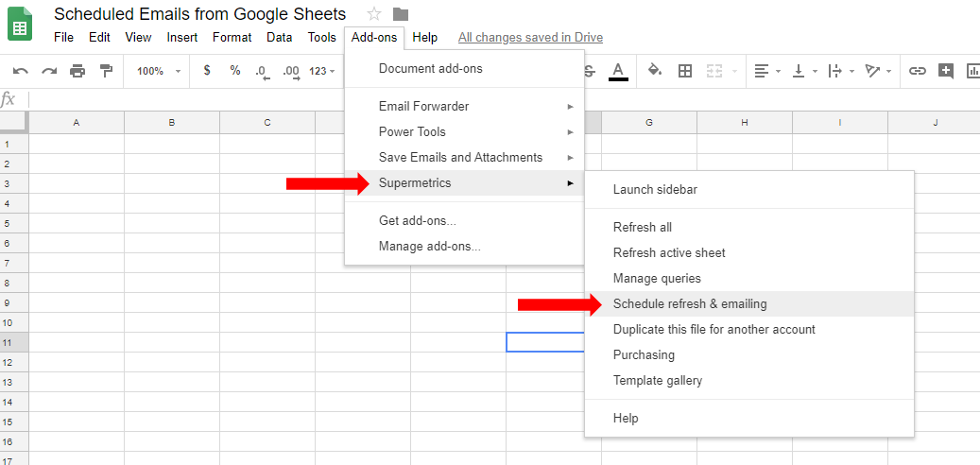This screenshot has width=980, height=465.
Task: Expand Email Forwarder submenu
Action: [x=464, y=106]
